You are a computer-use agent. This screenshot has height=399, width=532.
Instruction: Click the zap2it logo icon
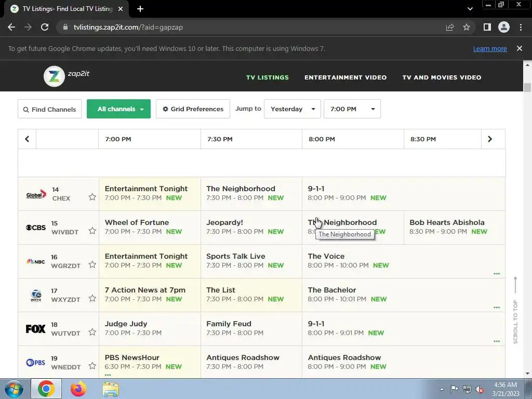(54, 76)
